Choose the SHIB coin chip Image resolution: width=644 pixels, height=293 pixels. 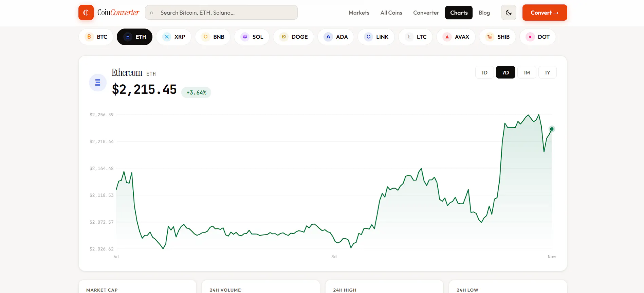tap(498, 37)
